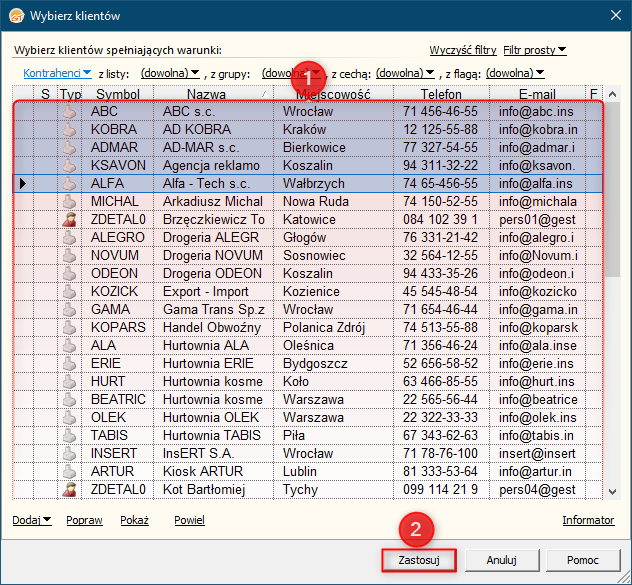Click the red person icon for Kot Bartłomiej
Screen dimensions: 632x585
pyautogui.click(x=70, y=490)
